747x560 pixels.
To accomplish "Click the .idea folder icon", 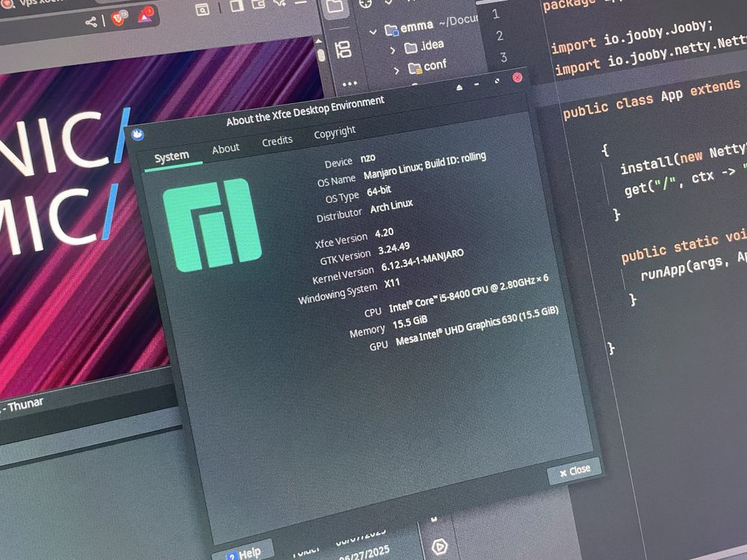I will click(x=411, y=48).
